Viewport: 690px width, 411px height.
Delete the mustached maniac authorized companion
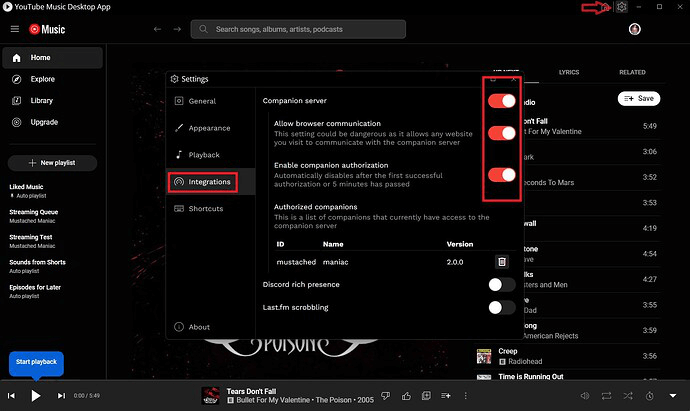point(502,261)
